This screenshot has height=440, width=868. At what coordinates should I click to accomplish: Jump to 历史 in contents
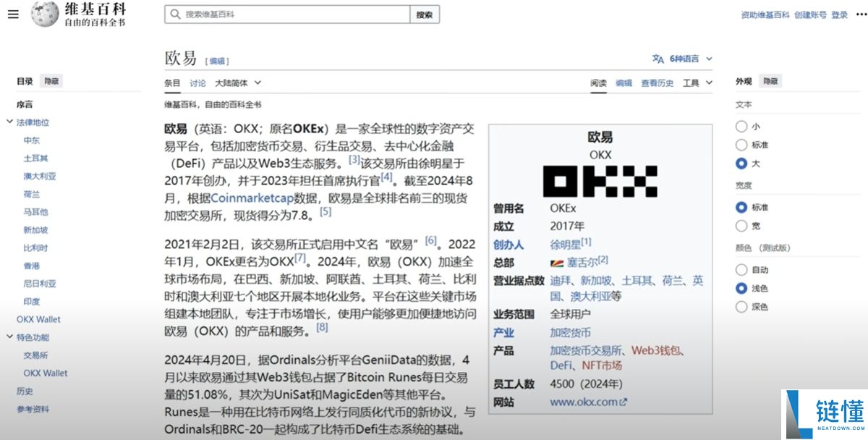click(25, 391)
